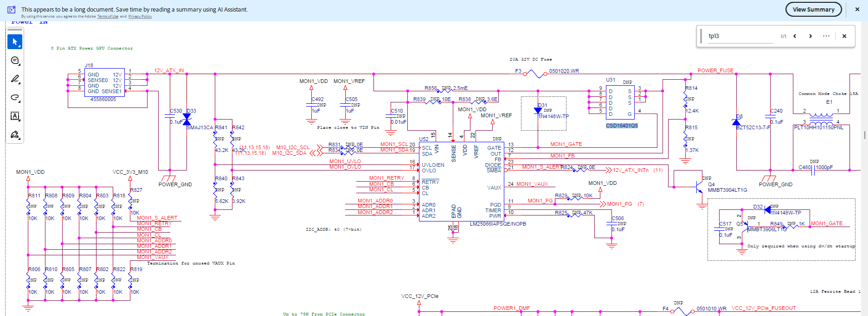Image resolution: width=868 pixels, height=316 pixels.
Task: Click the LM25066IAPSQE/NOPB chip label
Action: coord(498,224)
